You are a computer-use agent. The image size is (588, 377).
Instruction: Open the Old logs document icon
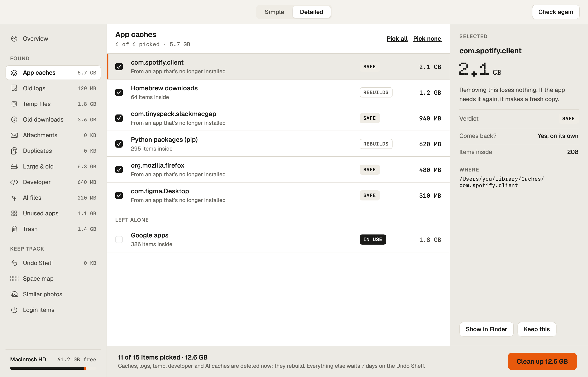click(x=14, y=88)
